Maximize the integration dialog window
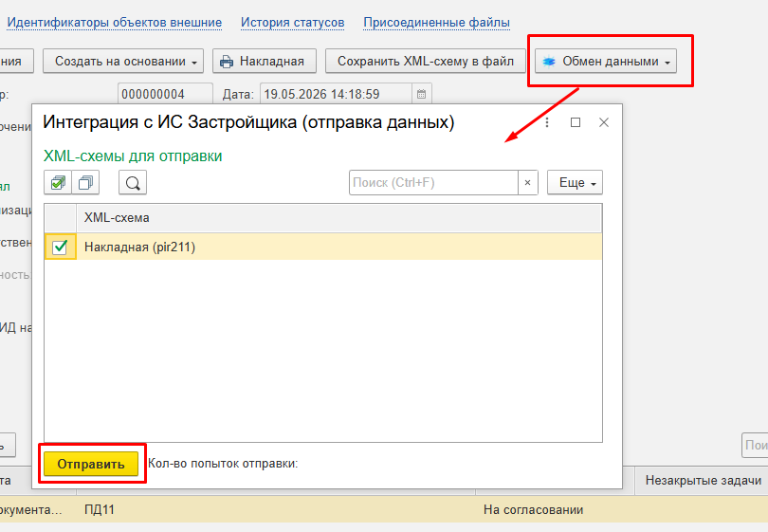This screenshot has width=768, height=532. click(576, 122)
